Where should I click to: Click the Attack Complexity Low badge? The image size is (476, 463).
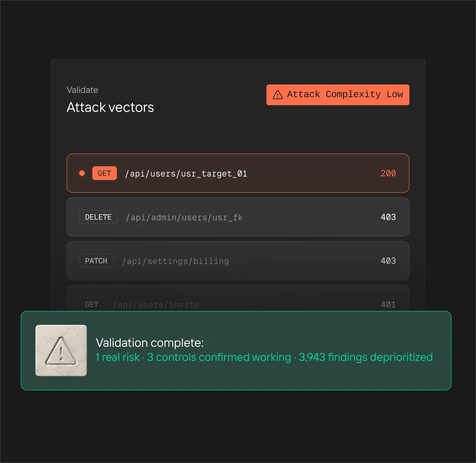(338, 95)
